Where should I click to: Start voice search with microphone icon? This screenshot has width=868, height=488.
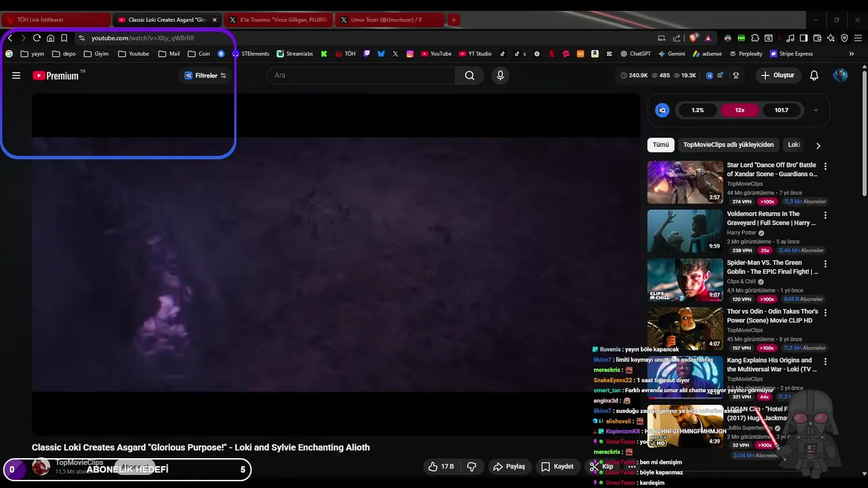point(500,75)
